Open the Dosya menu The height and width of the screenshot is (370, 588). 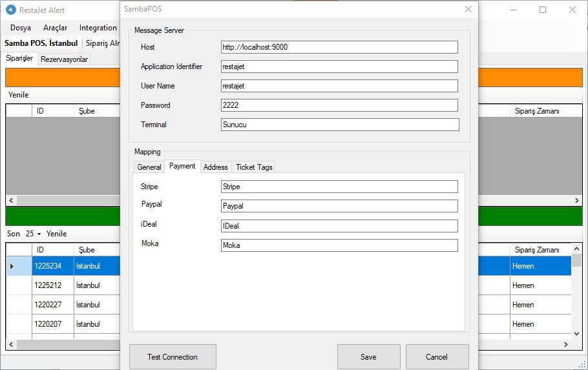pos(21,28)
